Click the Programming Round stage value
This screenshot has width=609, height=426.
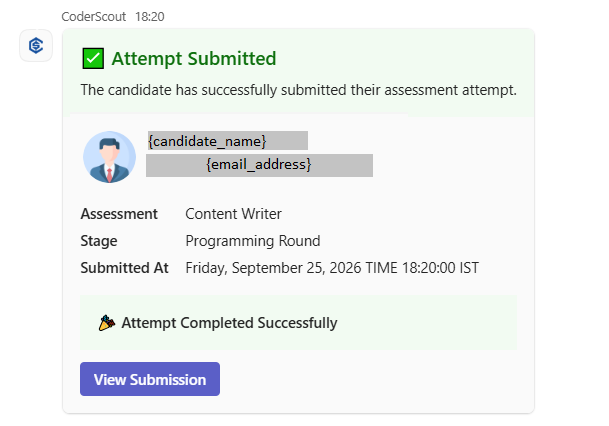click(253, 241)
